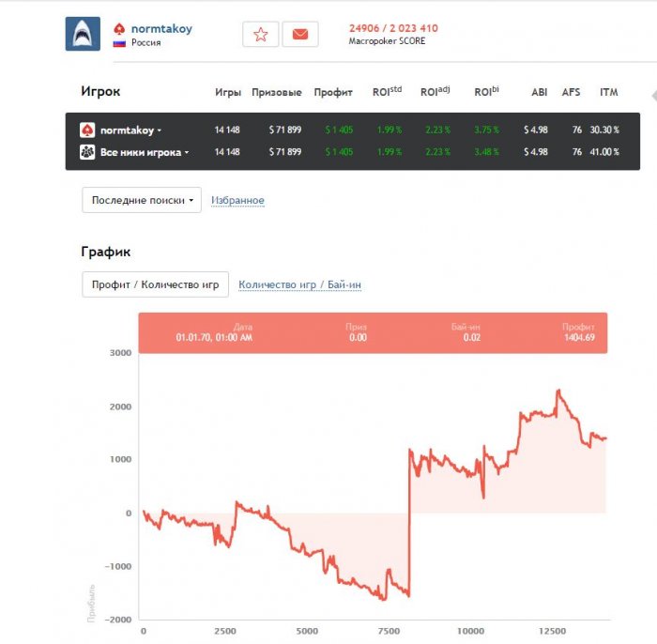Viewport: 657px width, 644px height.
Task: Click the ITM column header
Action: point(608,93)
